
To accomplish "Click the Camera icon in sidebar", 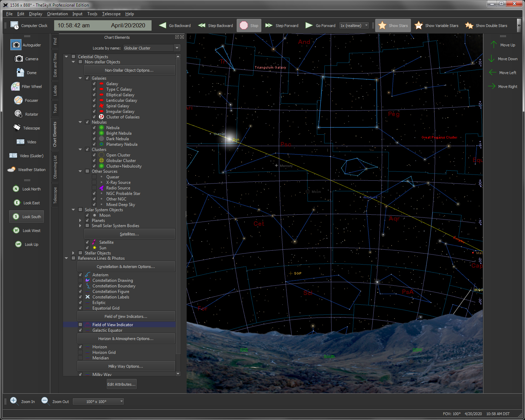I will 19,59.
